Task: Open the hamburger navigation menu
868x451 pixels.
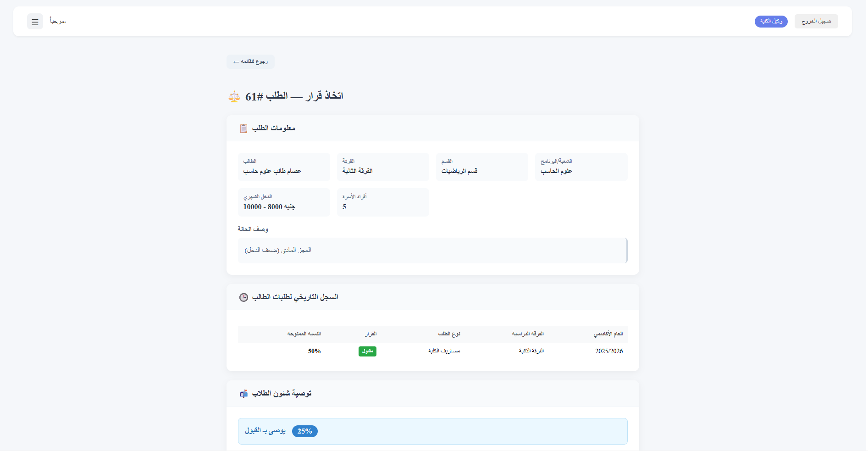Action: (35, 22)
